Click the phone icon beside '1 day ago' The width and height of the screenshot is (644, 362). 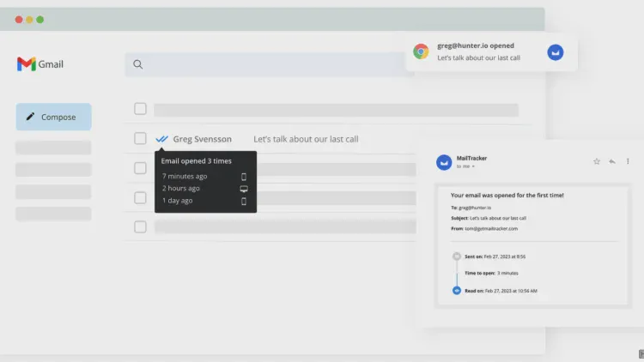pyautogui.click(x=244, y=201)
